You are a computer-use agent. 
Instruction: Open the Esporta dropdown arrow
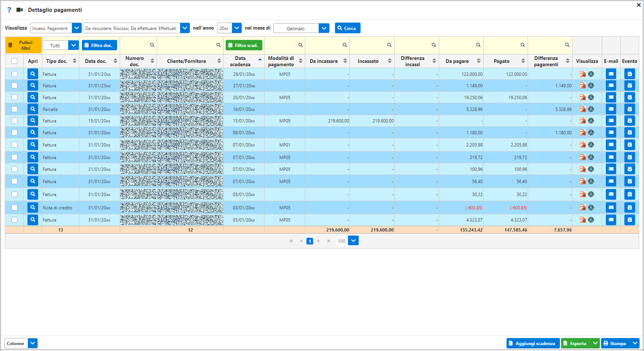pyautogui.click(x=595, y=343)
